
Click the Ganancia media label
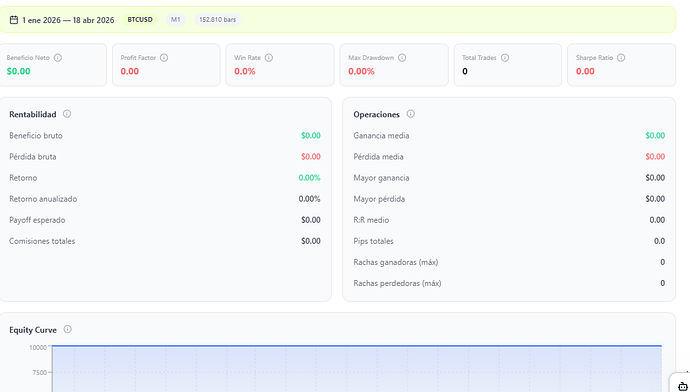tap(382, 136)
